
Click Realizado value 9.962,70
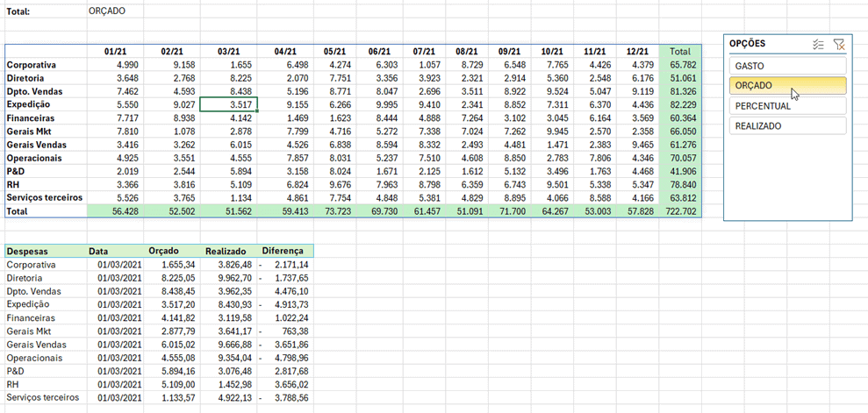pyautogui.click(x=228, y=278)
